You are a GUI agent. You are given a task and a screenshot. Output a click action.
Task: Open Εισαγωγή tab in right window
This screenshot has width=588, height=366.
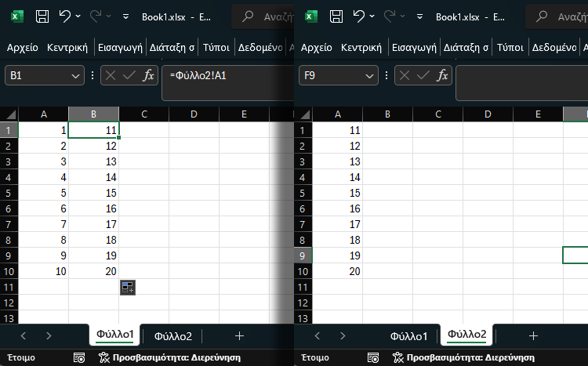click(414, 48)
